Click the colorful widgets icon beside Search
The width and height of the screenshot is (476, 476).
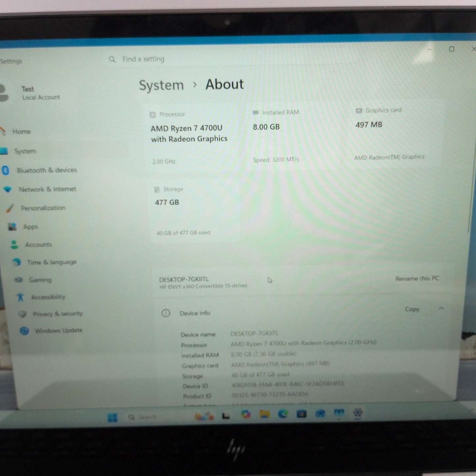[204, 417]
